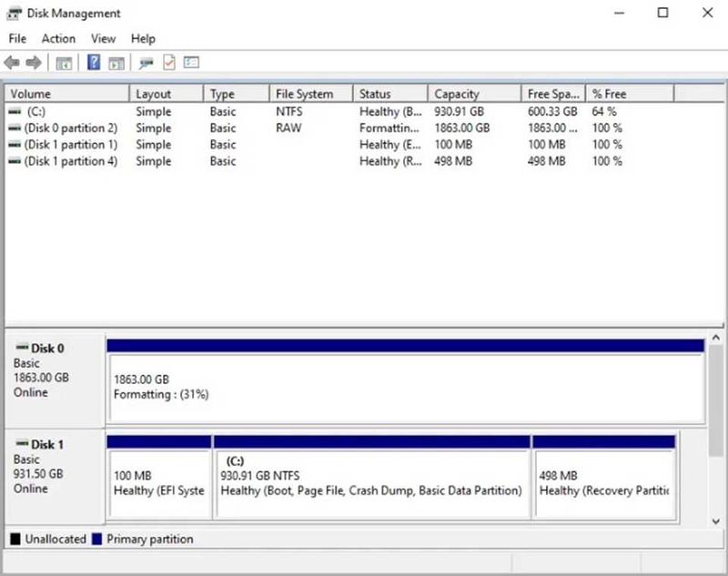Open the Action menu
The width and height of the screenshot is (728, 576).
tap(58, 38)
